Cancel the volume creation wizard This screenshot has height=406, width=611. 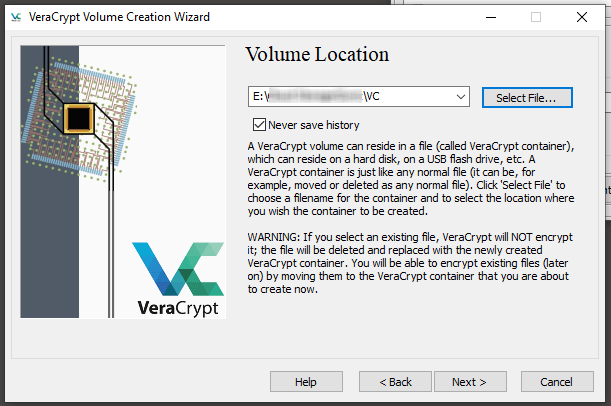point(557,382)
